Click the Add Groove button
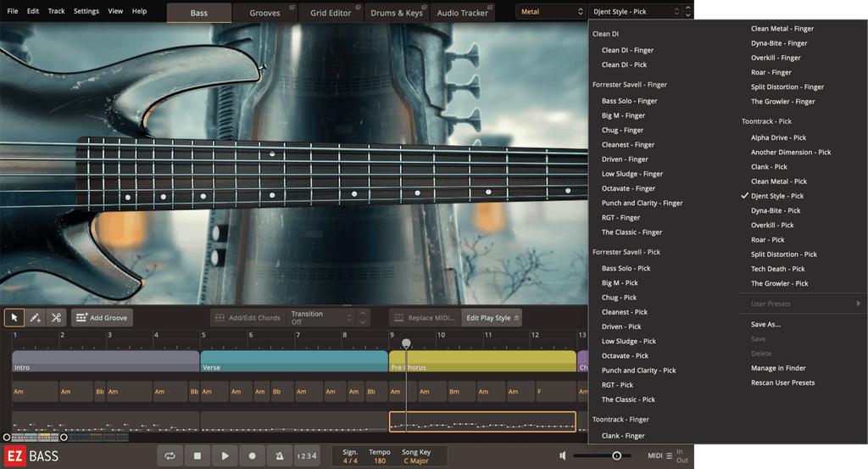Screen dimensions: 868x469 click(x=102, y=318)
